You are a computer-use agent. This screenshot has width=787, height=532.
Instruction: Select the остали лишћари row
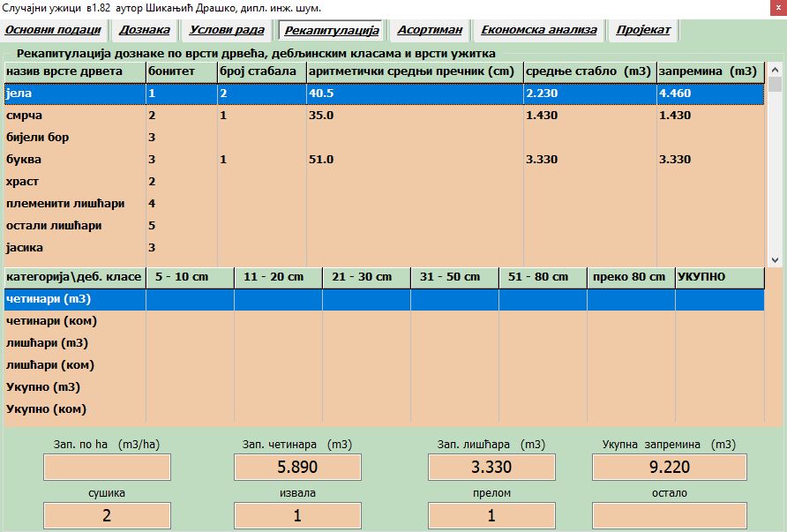pyautogui.click(x=385, y=226)
